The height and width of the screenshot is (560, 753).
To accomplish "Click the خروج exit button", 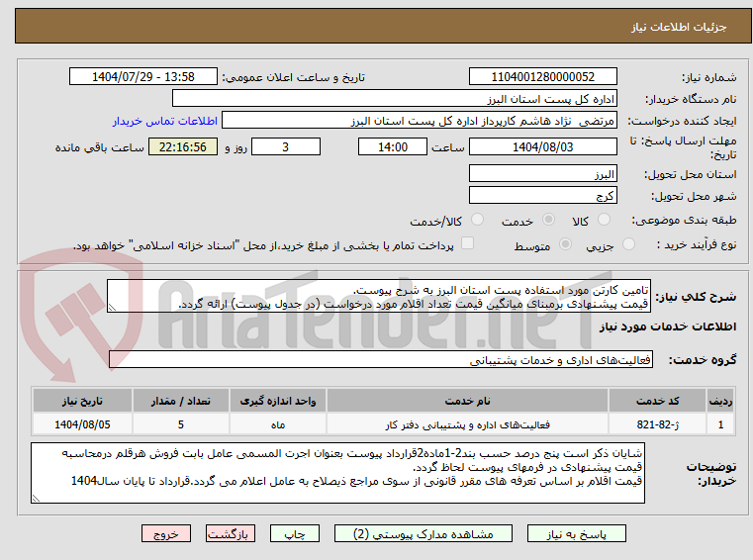I will (165, 533).
